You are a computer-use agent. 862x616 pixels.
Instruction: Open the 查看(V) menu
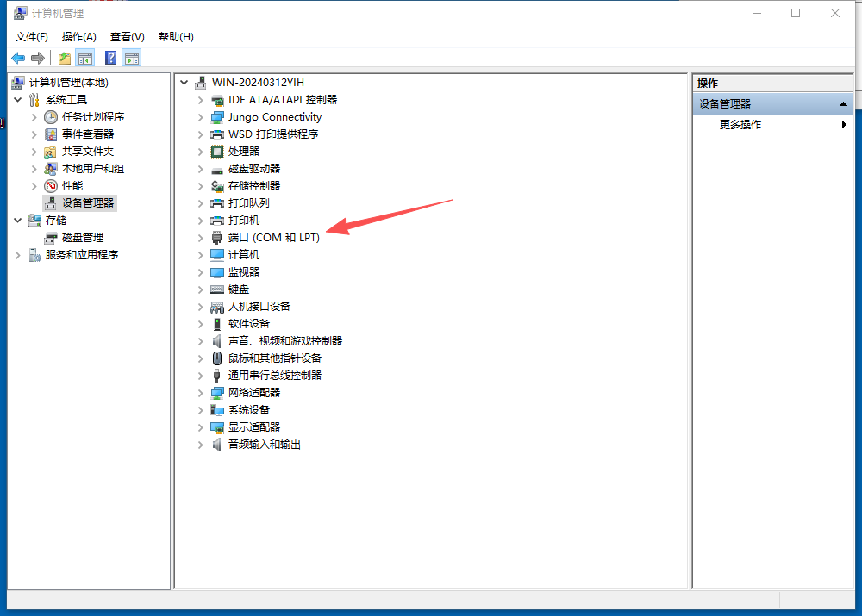click(127, 37)
